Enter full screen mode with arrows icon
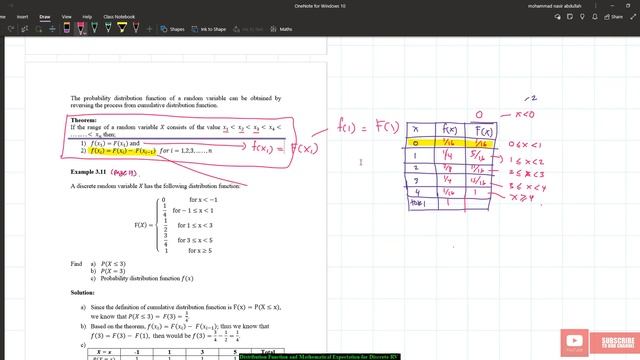 tap(633, 17)
